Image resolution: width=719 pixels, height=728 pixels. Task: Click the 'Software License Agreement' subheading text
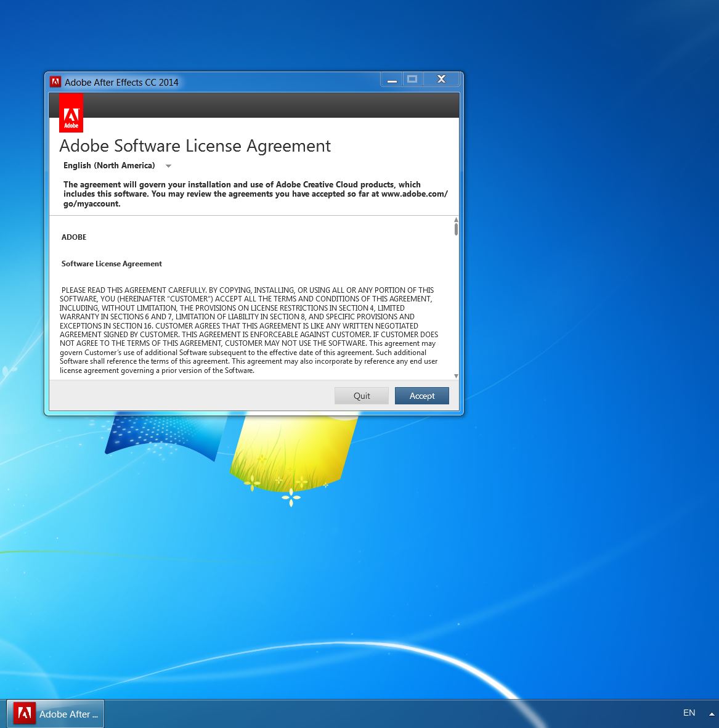(112, 264)
